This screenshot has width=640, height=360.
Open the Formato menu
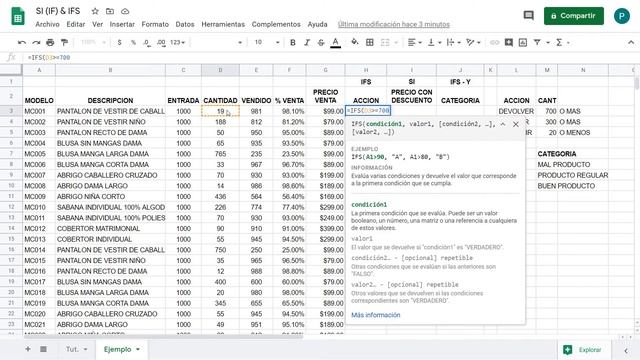[x=155, y=24]
